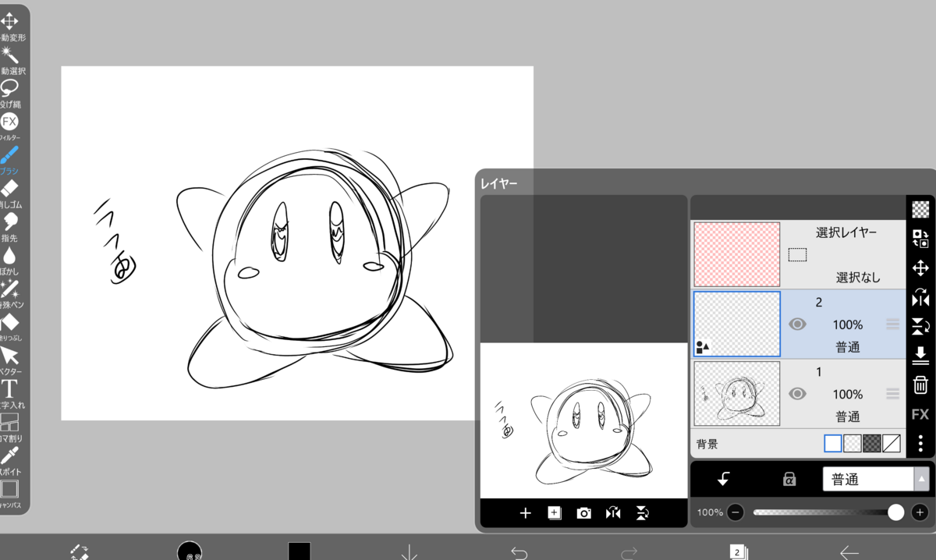Decrease layer opacity with minus button
936x560 pixels.
pos(736,512)
